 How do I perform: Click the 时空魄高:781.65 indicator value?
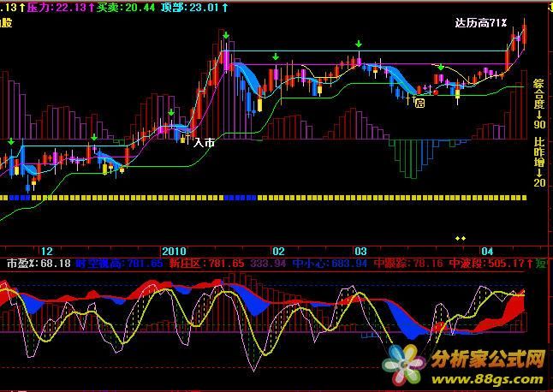point(119,264)
